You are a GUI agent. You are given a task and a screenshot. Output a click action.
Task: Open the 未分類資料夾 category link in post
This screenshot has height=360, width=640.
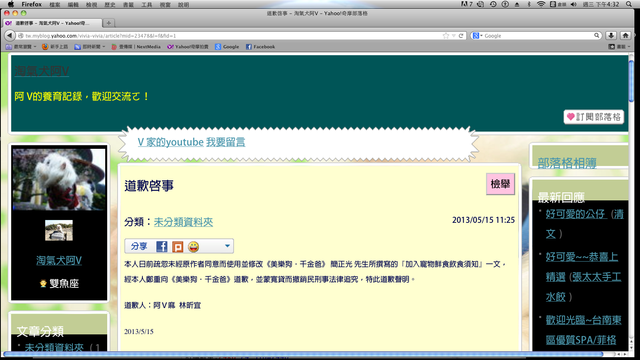[183, 222]
